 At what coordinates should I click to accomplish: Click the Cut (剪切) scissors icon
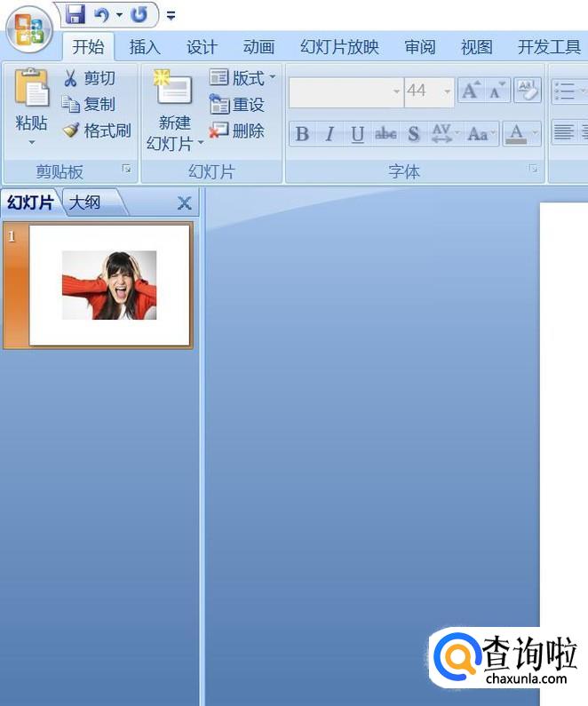coord(71,79)
